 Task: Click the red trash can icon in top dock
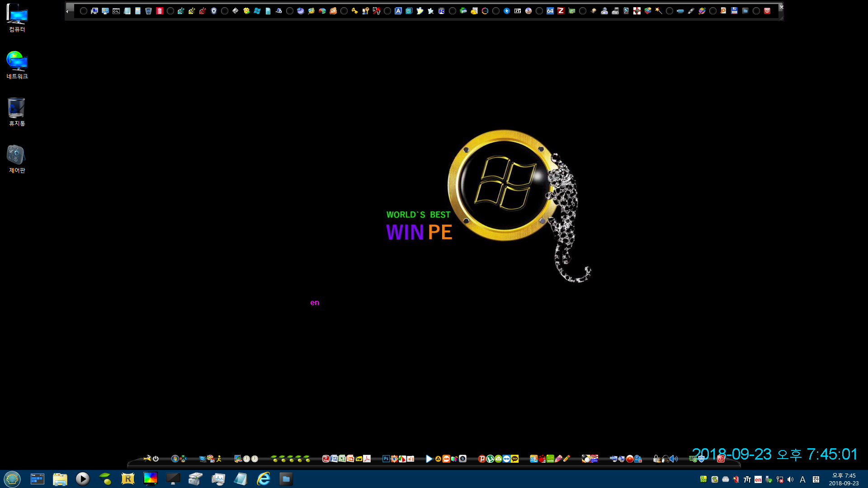click(x=160, y=11)
